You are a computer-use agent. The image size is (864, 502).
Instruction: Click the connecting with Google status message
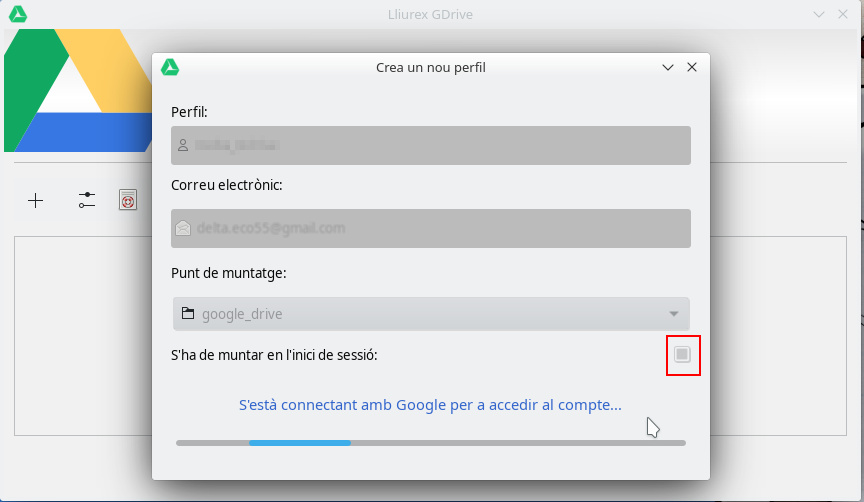[430, 405]
